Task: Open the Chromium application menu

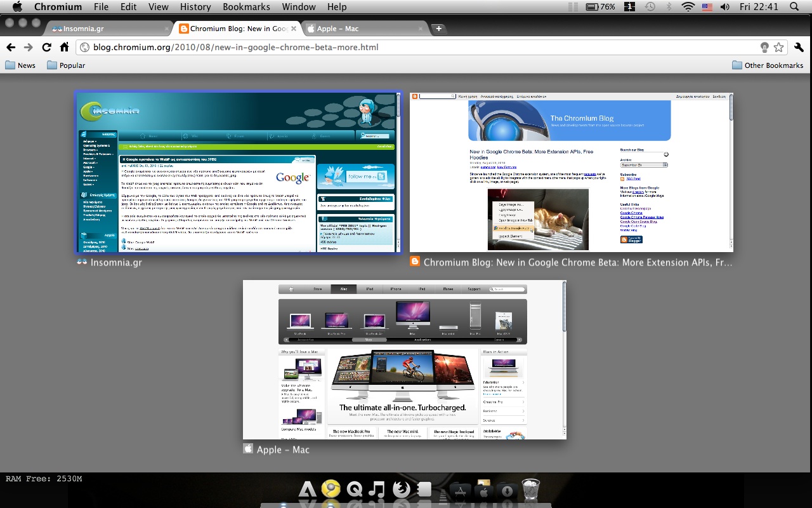Action: coord(58,7)
